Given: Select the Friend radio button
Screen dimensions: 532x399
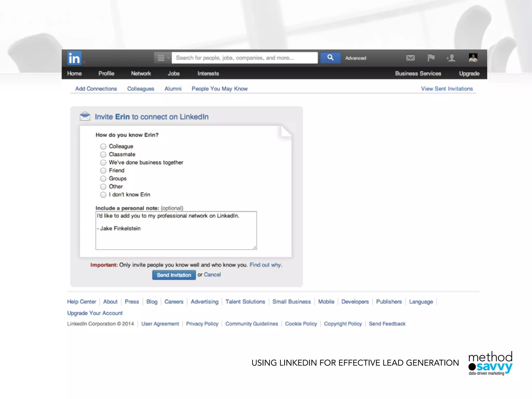Looking at the screenshot, I should [x=103, y=171].
